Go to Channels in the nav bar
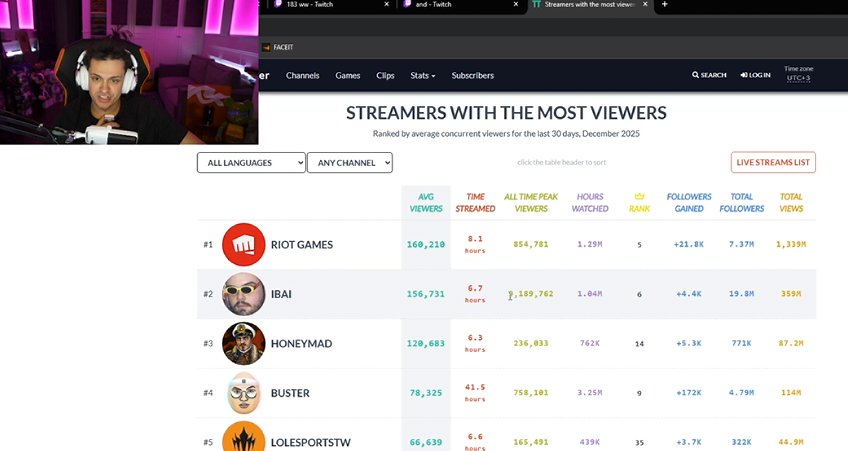 click(x=302, y=76)
